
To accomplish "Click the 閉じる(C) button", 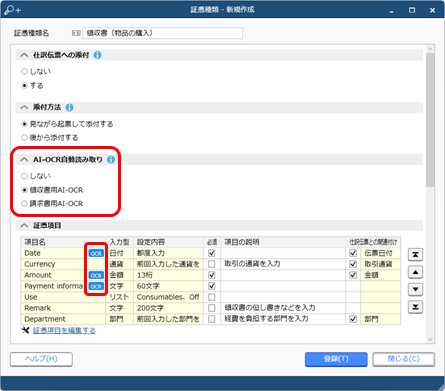I will tap(403, 359).
